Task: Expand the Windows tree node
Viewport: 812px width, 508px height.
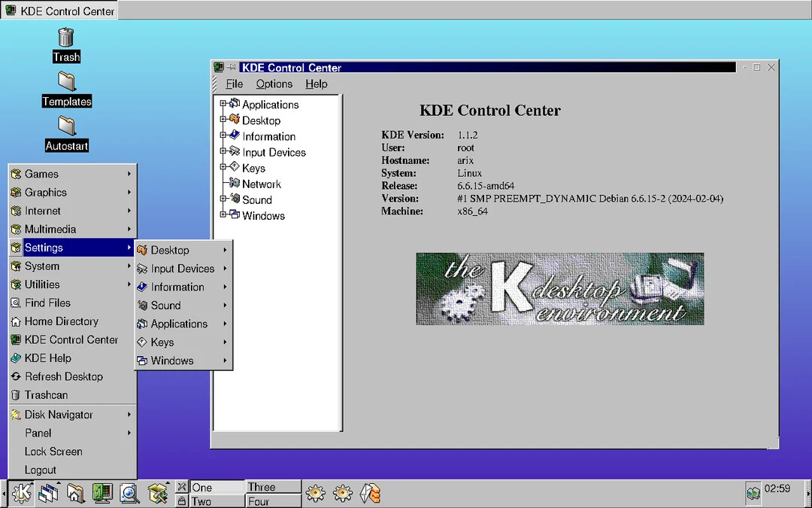Action: coord(223,214)
